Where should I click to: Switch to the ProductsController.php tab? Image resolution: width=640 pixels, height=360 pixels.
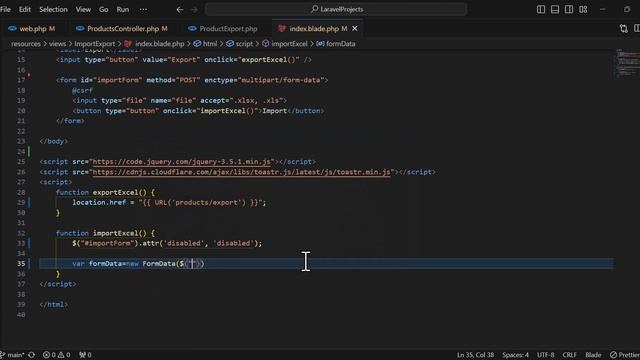pos(122,29)
